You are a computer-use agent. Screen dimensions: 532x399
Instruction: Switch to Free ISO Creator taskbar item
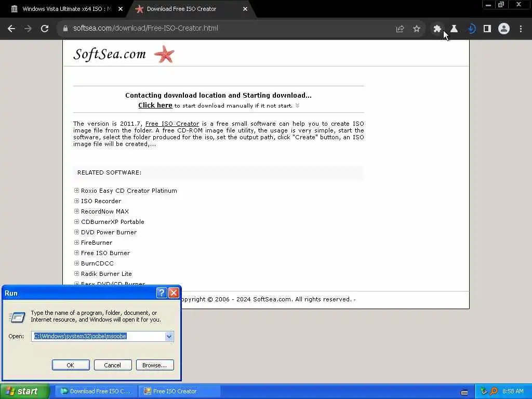click(180, 391)
